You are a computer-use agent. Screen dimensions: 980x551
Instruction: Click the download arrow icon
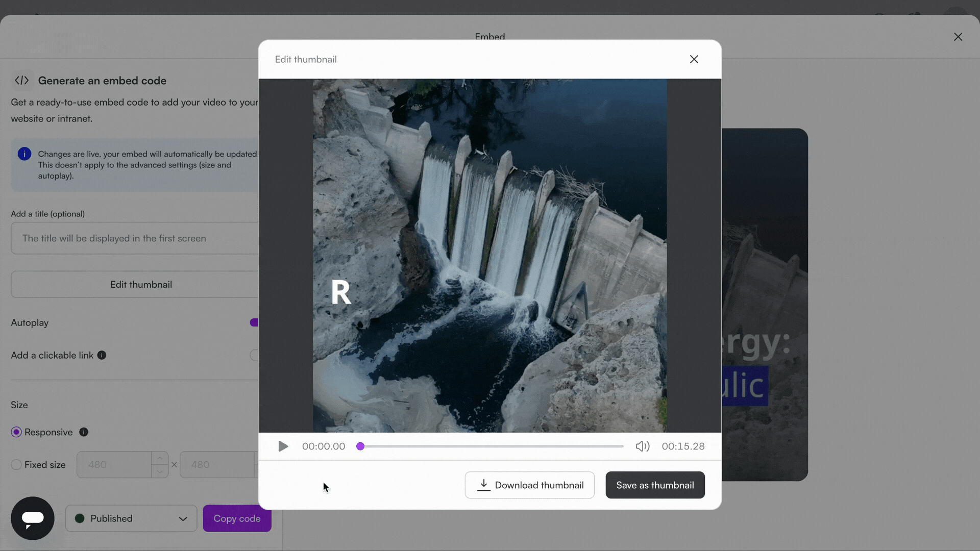click(483, 485)
